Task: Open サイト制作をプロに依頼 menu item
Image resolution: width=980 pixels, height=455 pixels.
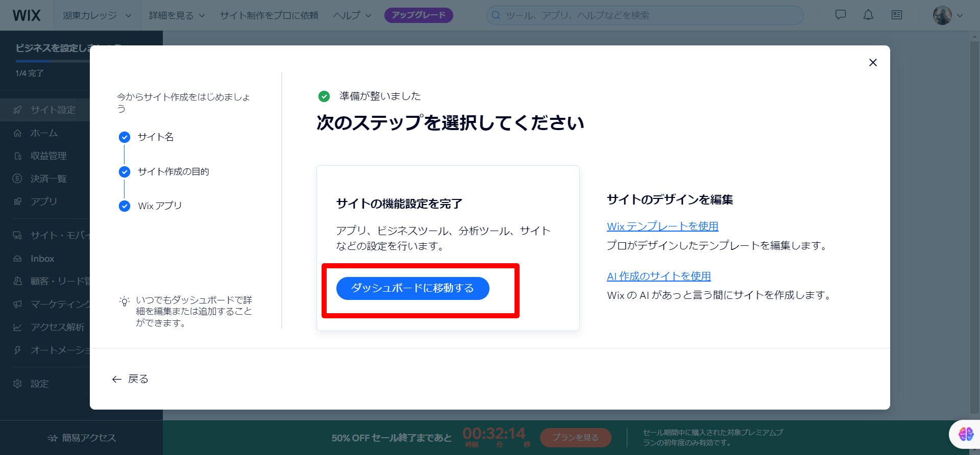Action: 269,15
